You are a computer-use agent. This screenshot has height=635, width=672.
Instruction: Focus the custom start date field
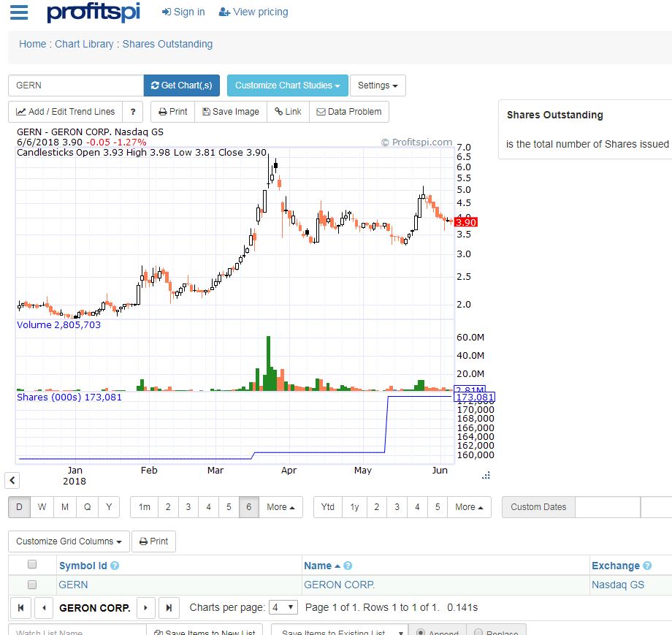608,507
